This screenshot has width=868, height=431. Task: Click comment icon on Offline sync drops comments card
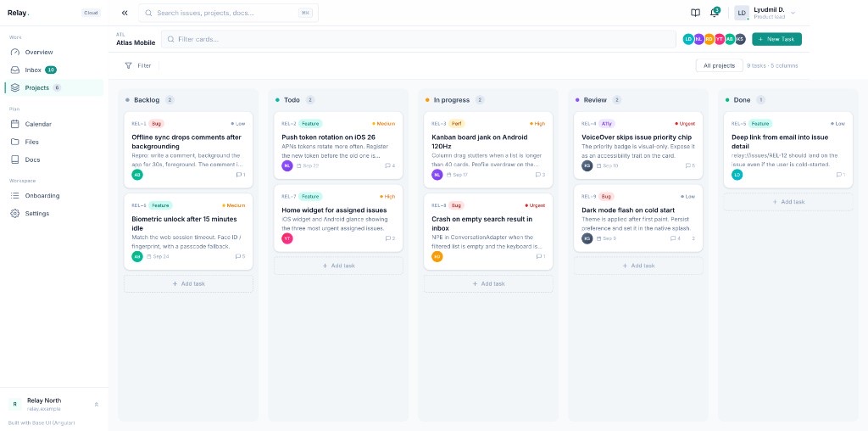pos(238,175)
